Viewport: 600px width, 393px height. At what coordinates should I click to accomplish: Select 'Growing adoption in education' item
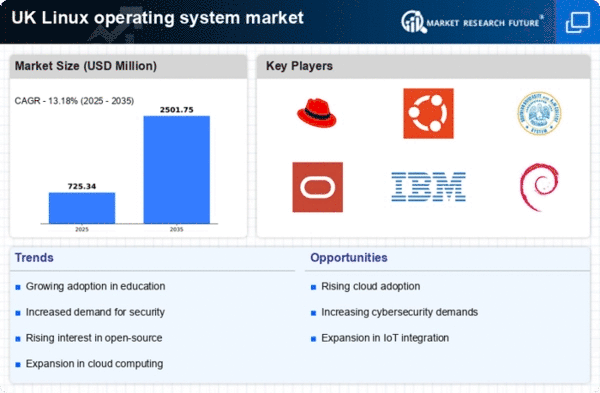click(x=95, y=286)
